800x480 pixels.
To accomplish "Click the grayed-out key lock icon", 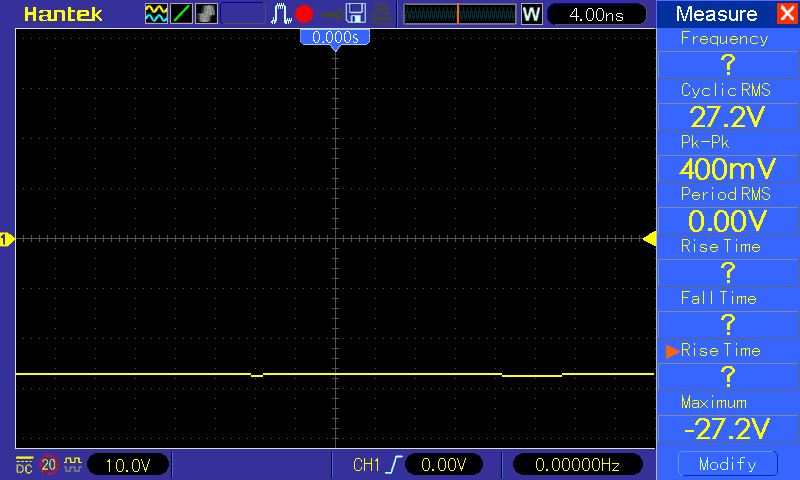I will pos(331,15).
